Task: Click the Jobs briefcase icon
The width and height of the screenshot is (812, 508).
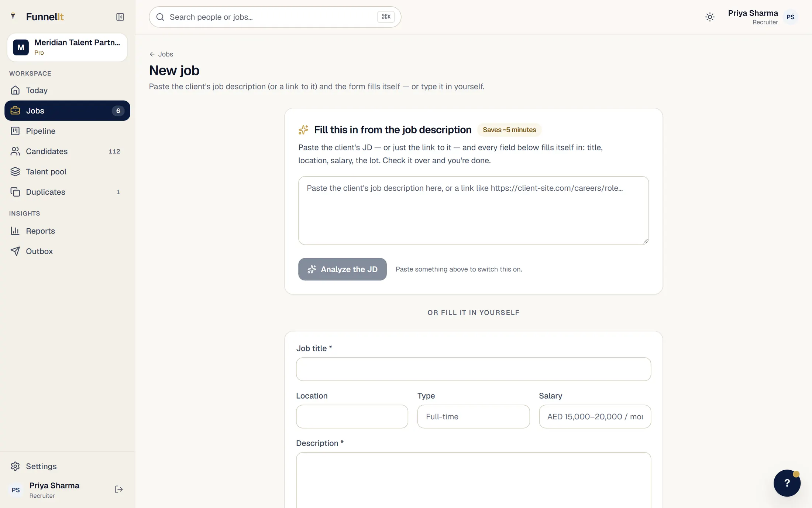Action: click(x=15, y=110)
